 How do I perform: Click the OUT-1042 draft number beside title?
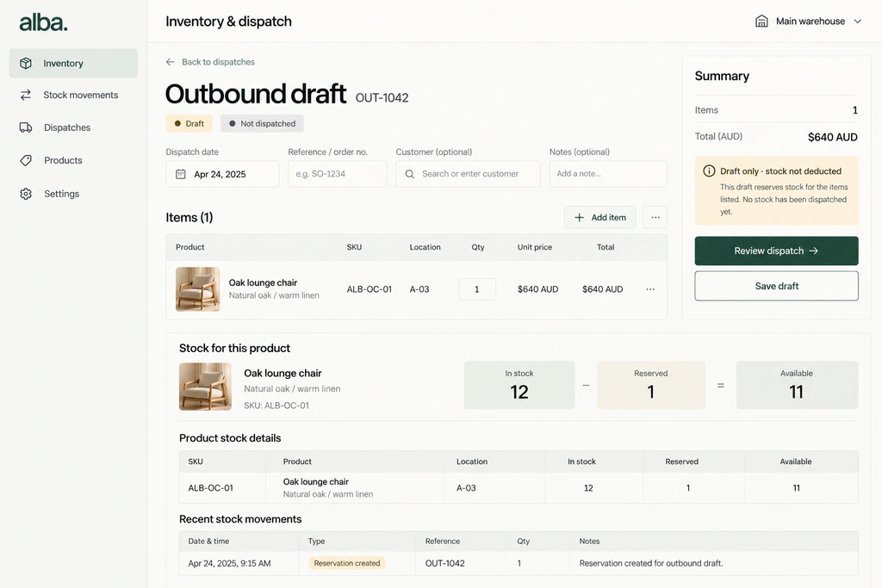(382, 98)
